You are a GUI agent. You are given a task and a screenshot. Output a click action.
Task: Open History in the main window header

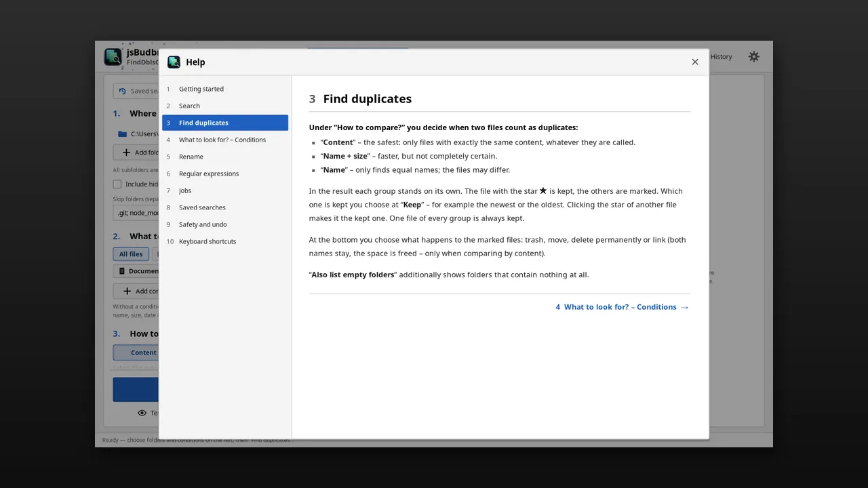(721, 57)
